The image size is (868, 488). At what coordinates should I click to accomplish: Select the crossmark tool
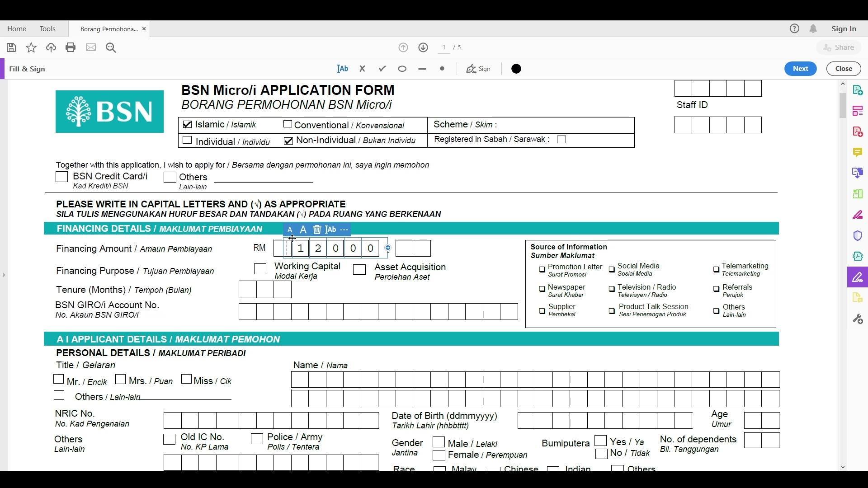click(x=362, y=69)
